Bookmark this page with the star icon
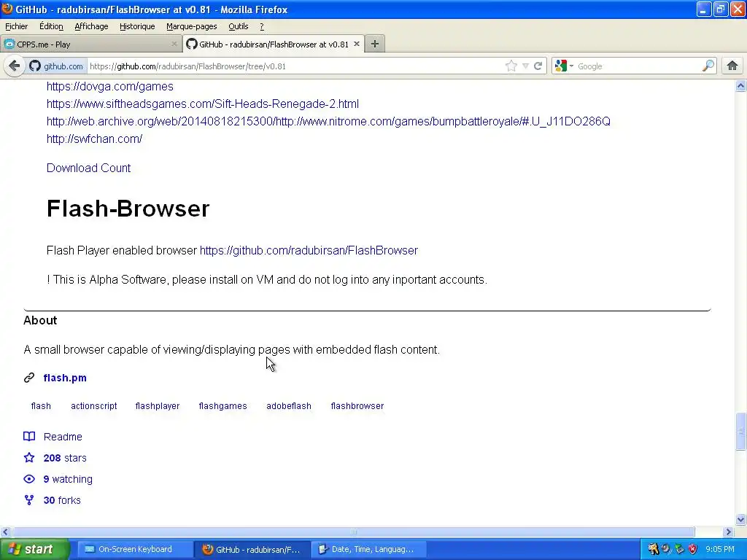747x560 pixels. point(511,66)
